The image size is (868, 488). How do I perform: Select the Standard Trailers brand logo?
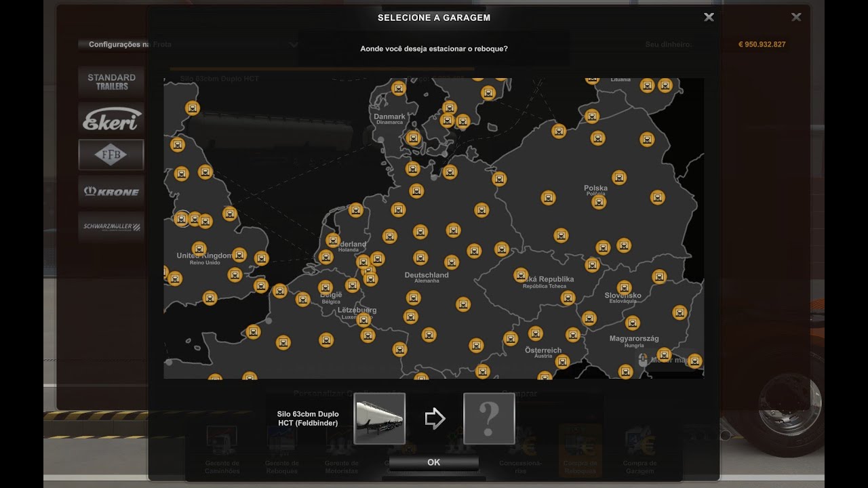pyautogui.click(x=111, y=82)
